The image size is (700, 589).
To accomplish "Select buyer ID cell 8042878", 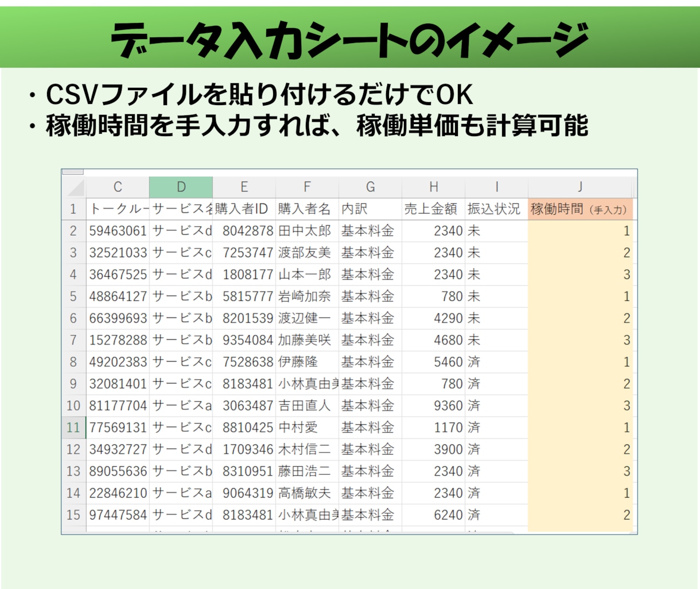I will 244,231.
